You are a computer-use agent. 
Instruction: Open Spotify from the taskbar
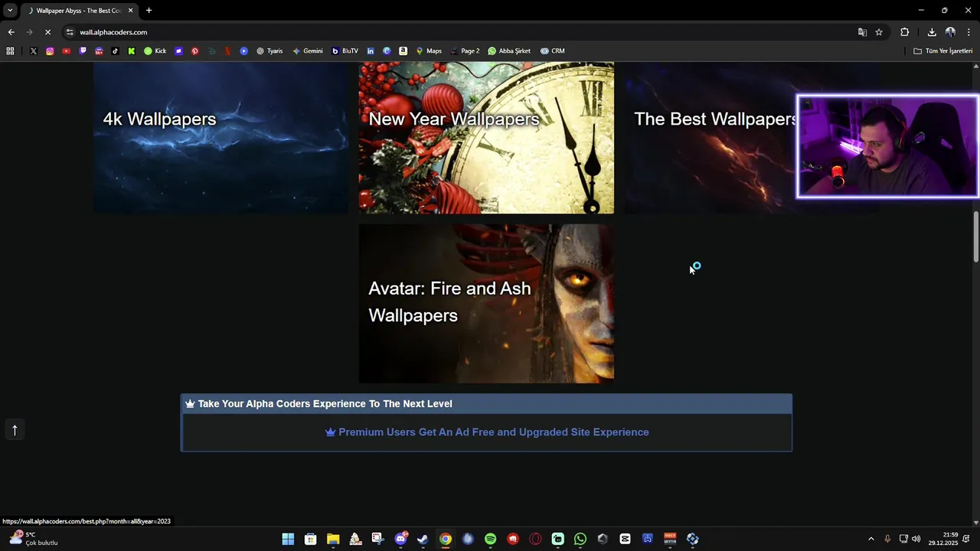tap(490, 539)
